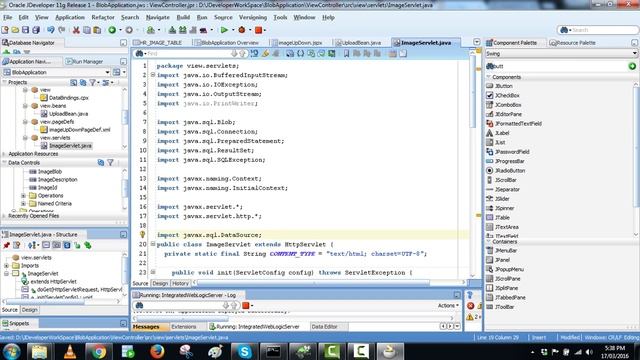The width and height of the screenshot is (640, 360).
Task: Expand the Operations folder in Data Controls
Action: click(24, 196)
